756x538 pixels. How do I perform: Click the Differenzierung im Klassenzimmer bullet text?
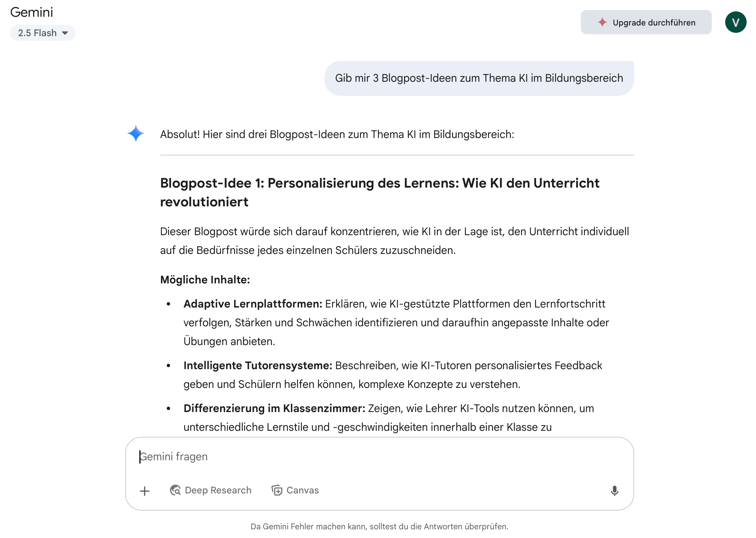tap(389, 417)
